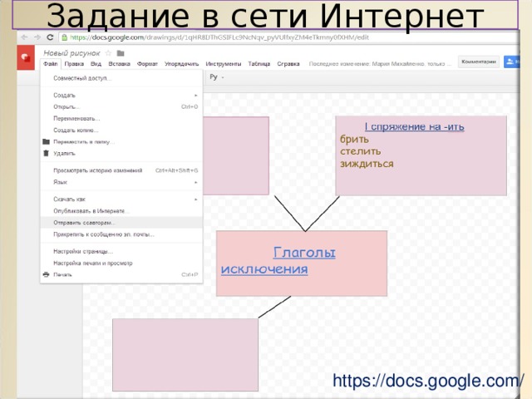Star the drawing with star icon
The width and height of the screenshot is (532, 399).
[x=109, y=53]
